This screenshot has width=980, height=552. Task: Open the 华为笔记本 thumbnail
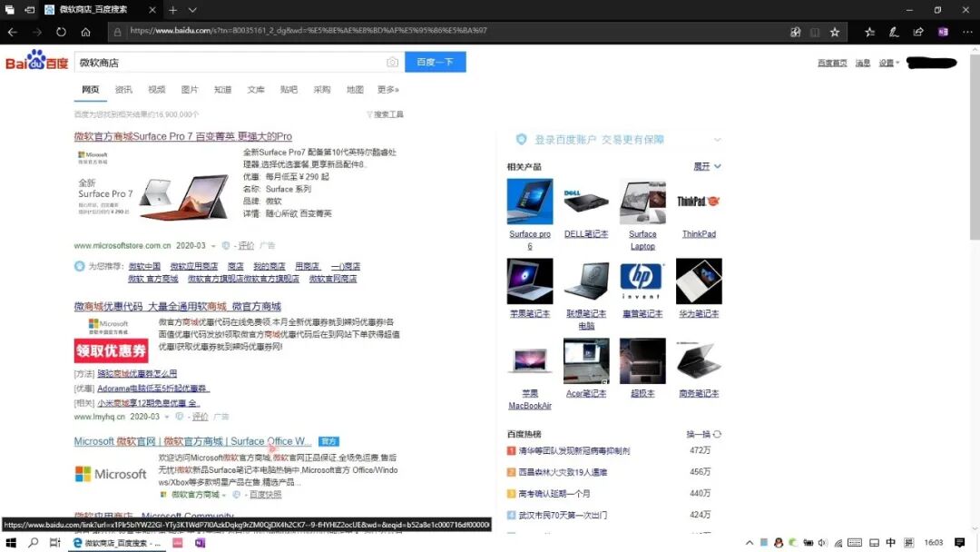[699, 281]
